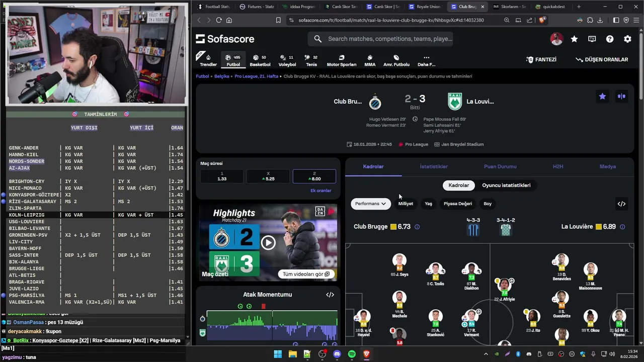The height and width of the screenshot is (362, 644).
Task: Select home win odds 1.33
Action: 222,176
